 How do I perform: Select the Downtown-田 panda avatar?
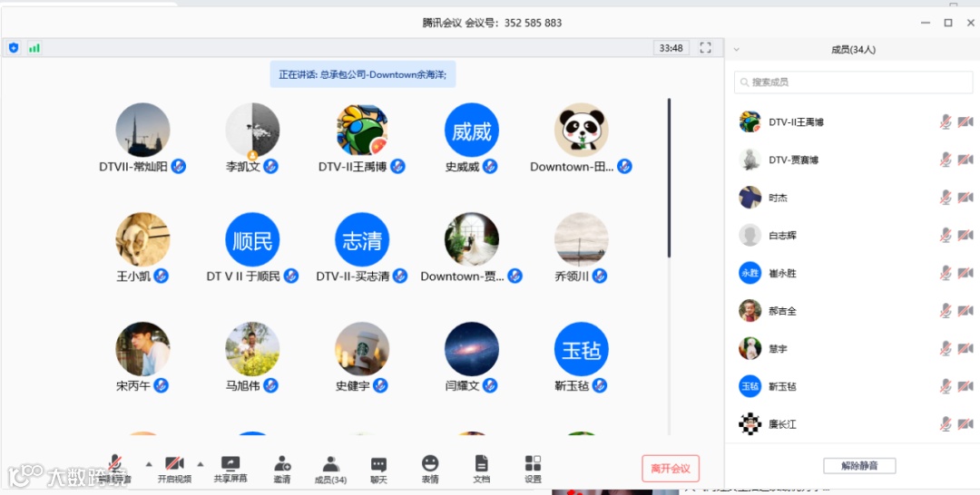[582, 130]
